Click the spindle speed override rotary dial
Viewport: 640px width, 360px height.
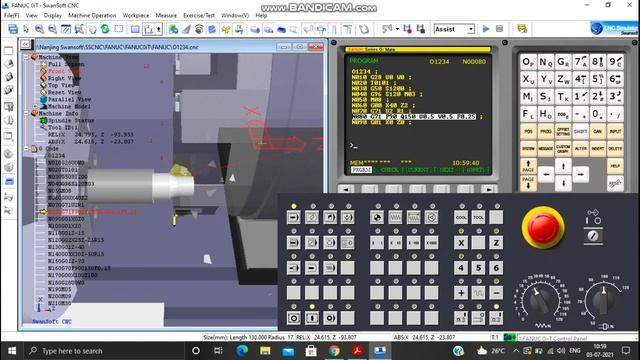(604, 301)
